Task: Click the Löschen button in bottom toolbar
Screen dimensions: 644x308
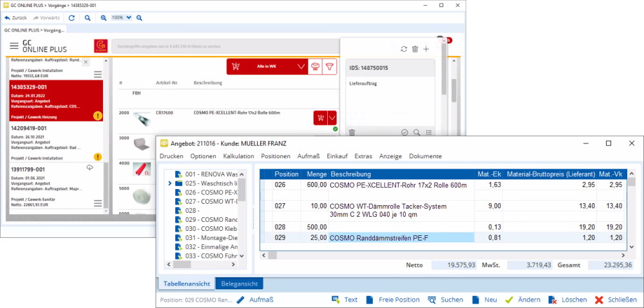Action: tap(567, 300)
